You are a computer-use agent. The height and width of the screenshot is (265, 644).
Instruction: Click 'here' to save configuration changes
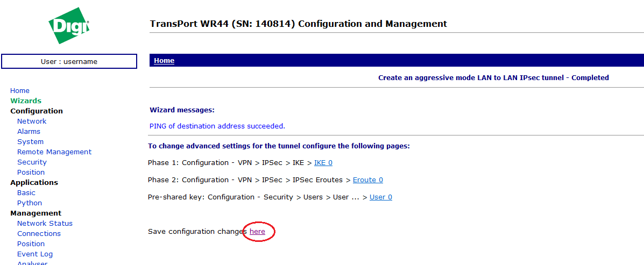coord(257,232)
